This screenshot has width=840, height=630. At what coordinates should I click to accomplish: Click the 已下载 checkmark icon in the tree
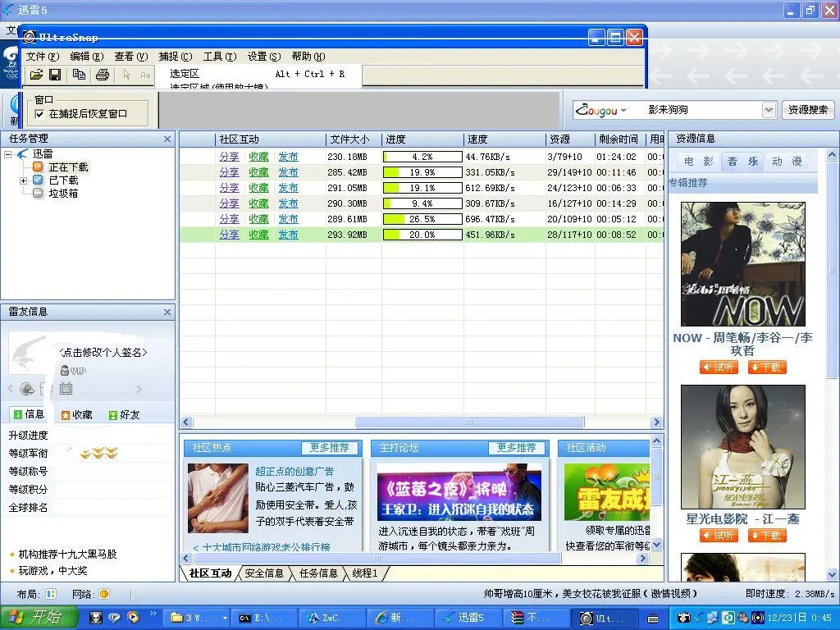pyautogui.click(x=38, y=180)
